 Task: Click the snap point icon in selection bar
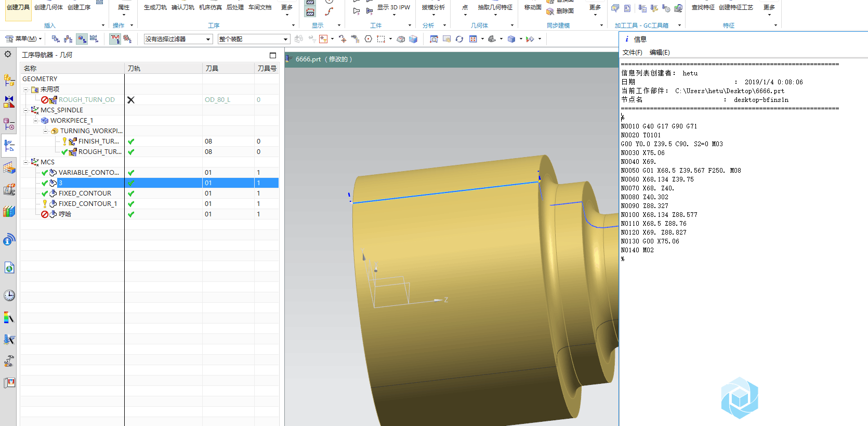pyautogui.click(x=343, y=39)
